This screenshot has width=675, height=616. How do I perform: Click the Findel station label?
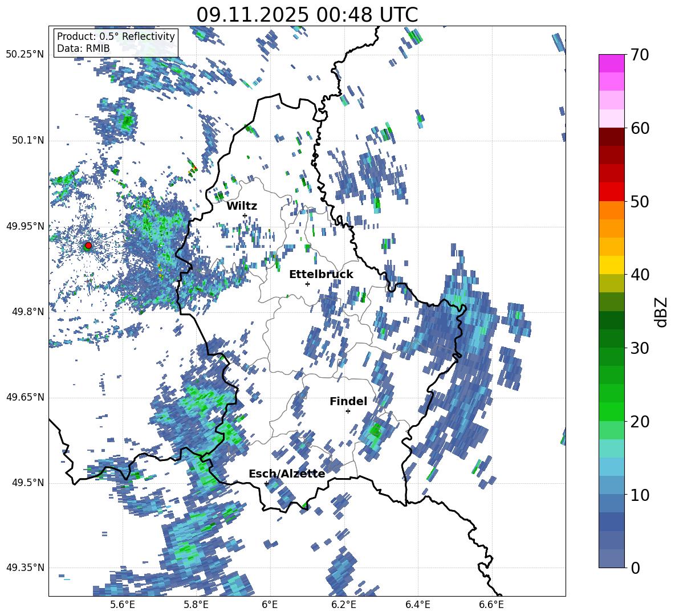coord(348,401)
